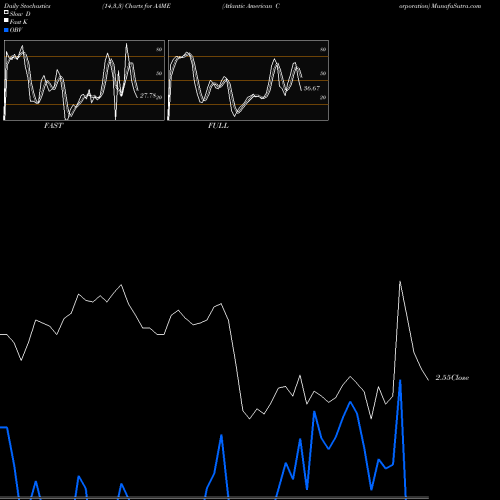The width and height of the screenshot is (500, 500).
Task: Click the 36.67 value in FULL chart
Action: 312,88
